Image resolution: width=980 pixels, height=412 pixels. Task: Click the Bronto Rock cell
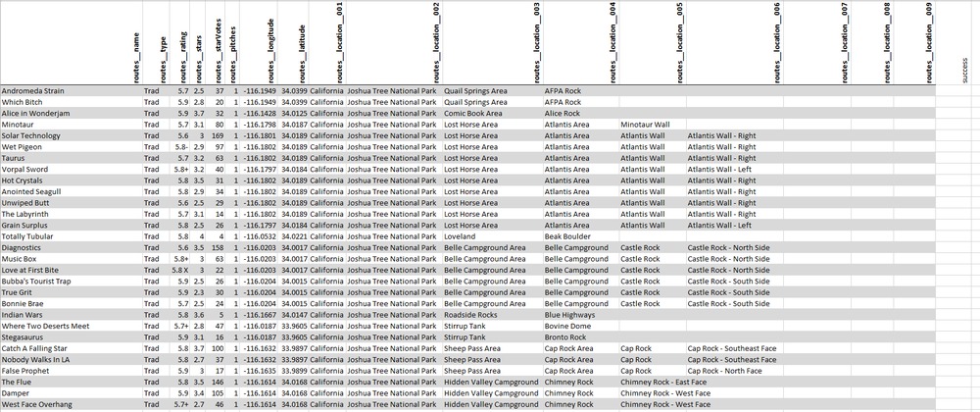point(580,337)
